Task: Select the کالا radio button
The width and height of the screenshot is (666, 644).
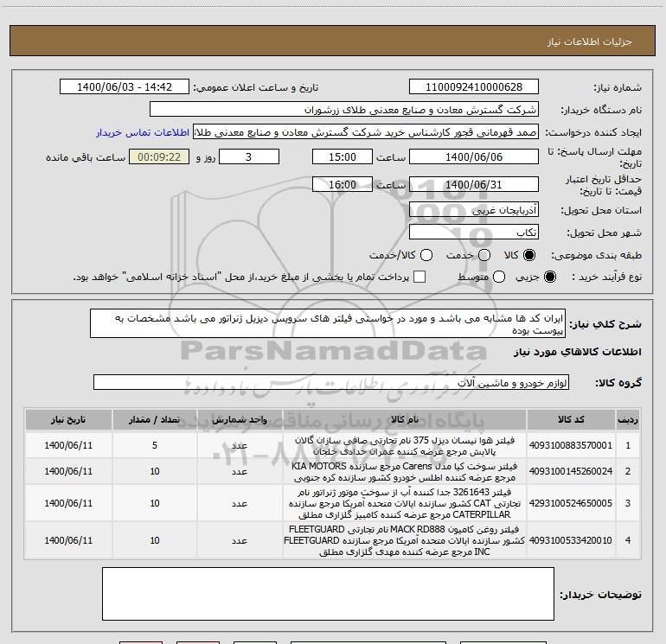Action: [529, 255]
